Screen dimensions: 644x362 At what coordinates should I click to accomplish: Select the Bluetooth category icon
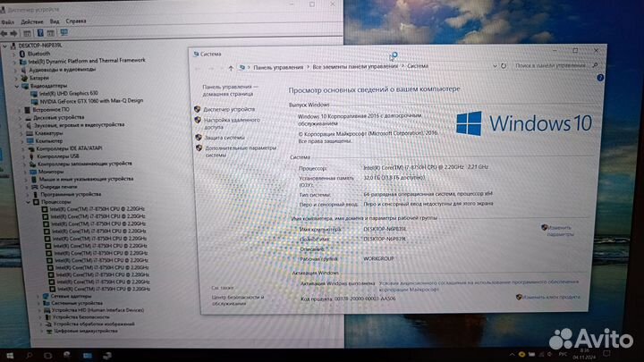pos(22,54)
